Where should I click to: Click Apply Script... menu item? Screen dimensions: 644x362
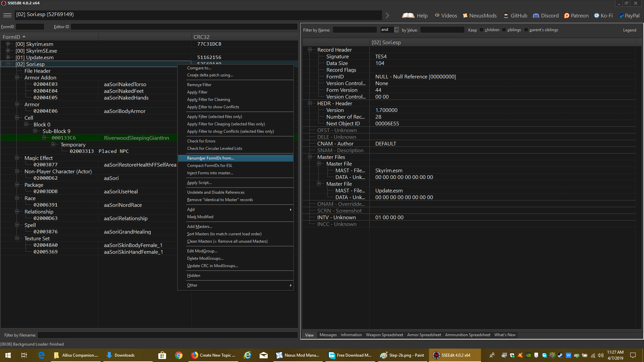(x=235, y=183)
